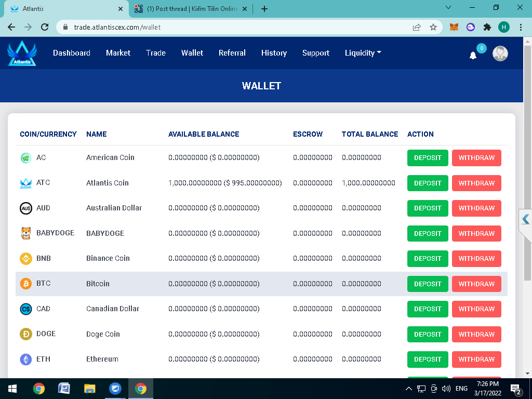Click the ENG language indicator
Image resolution: width=532 pixels, height=399 pixels.
pyautogui.click(x=461, y=389)
